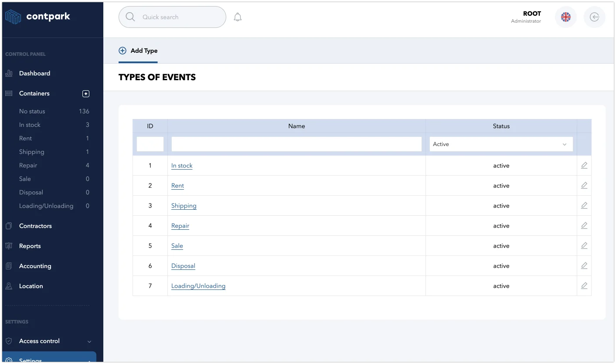Click the Quick search field
This screenshot has height=364, width=616.
pos(172,17)
